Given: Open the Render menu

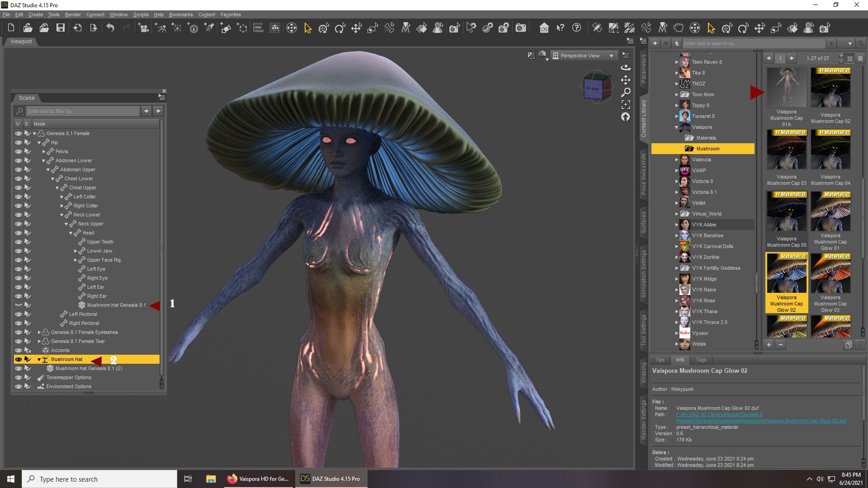Looking at the screenshot, I should [x=72, y=14].
